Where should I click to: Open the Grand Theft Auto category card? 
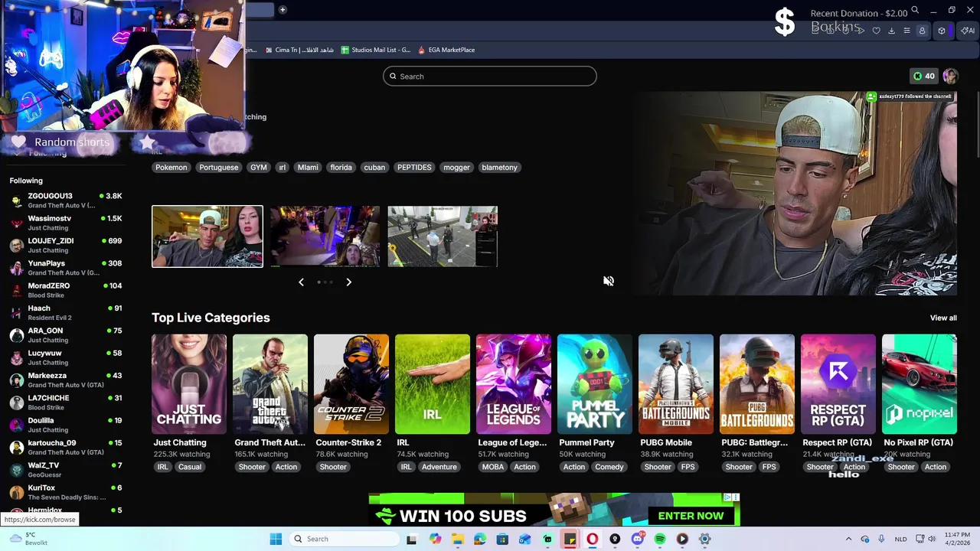270,384
